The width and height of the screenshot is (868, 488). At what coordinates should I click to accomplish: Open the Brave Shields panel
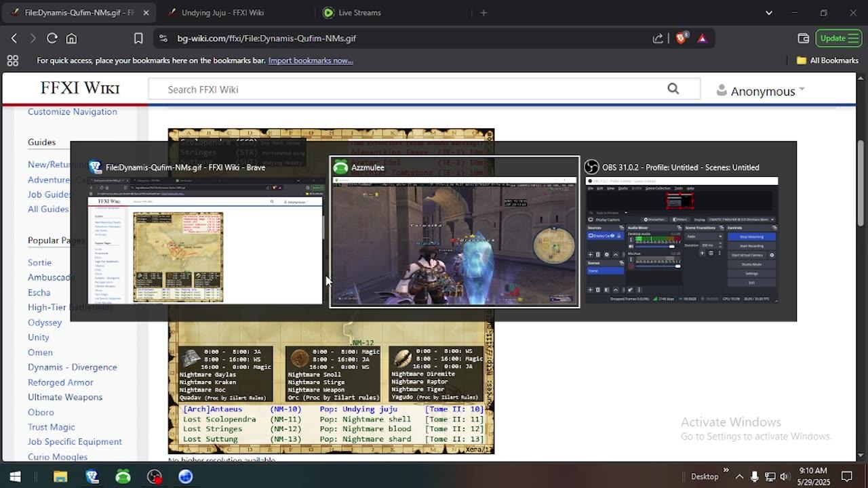(x=682, y=38)
